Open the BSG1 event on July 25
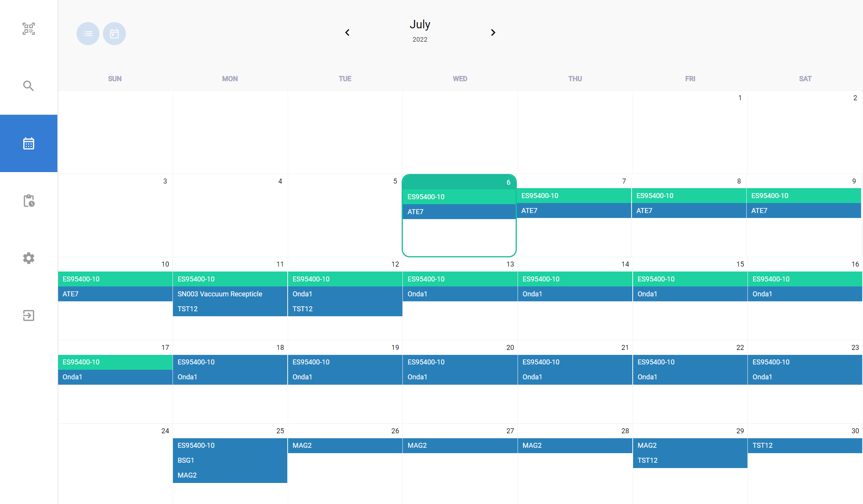Screen dimensions: 863x504 point(230,460)
